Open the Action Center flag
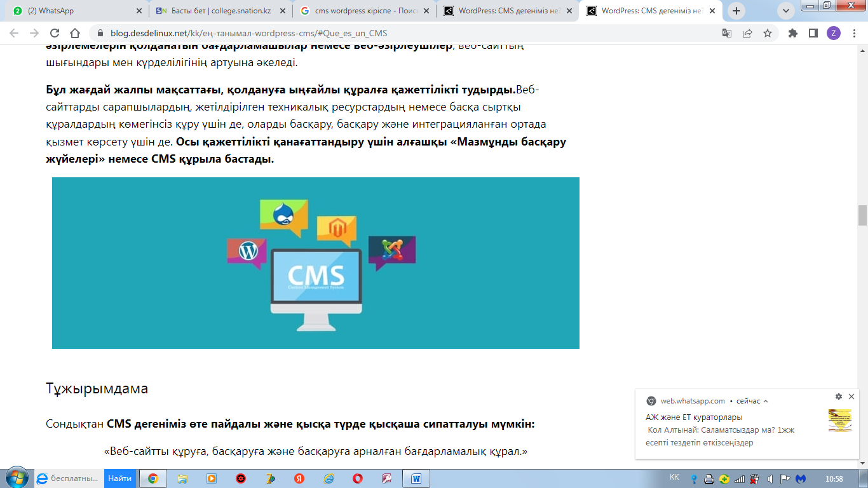 click(785, 479)
